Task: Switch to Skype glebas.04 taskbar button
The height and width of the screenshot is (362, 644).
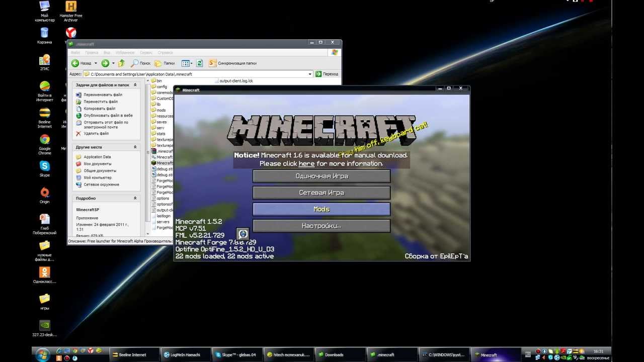Action: 237,355
